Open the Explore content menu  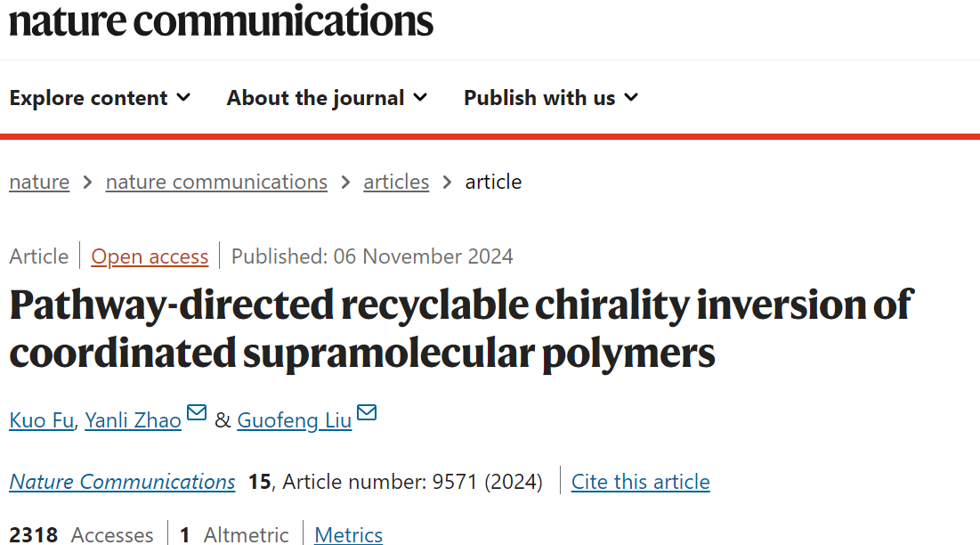tap(89, 98)
